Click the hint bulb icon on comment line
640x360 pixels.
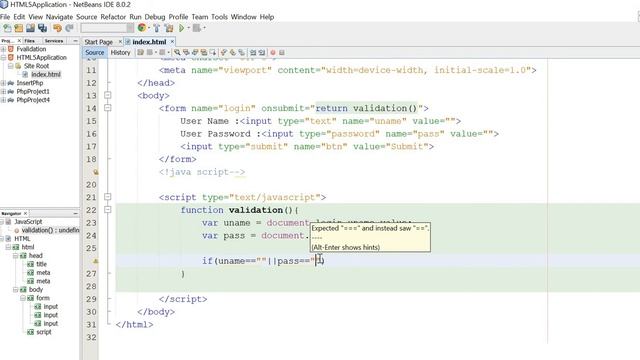coord(96,172)
